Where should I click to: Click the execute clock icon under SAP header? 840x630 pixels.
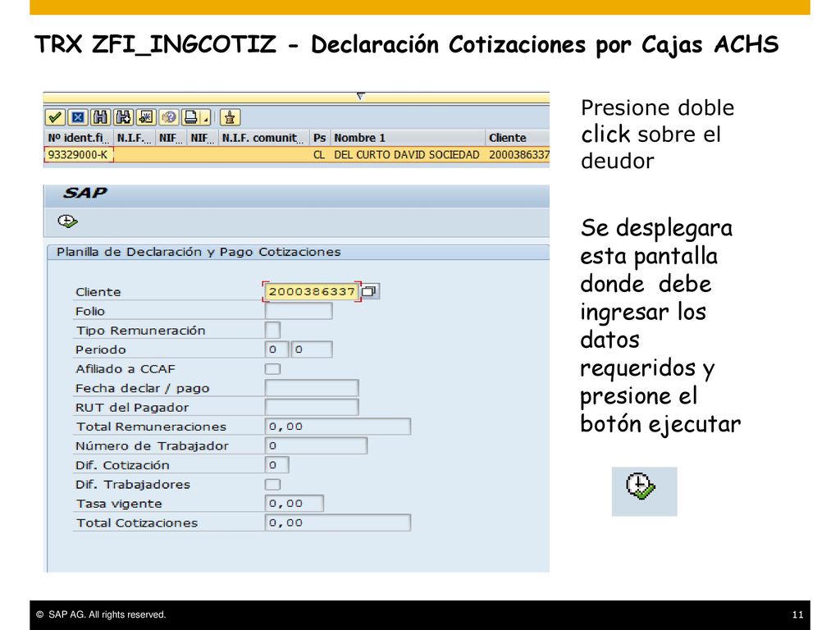click(x=67, y=221)
